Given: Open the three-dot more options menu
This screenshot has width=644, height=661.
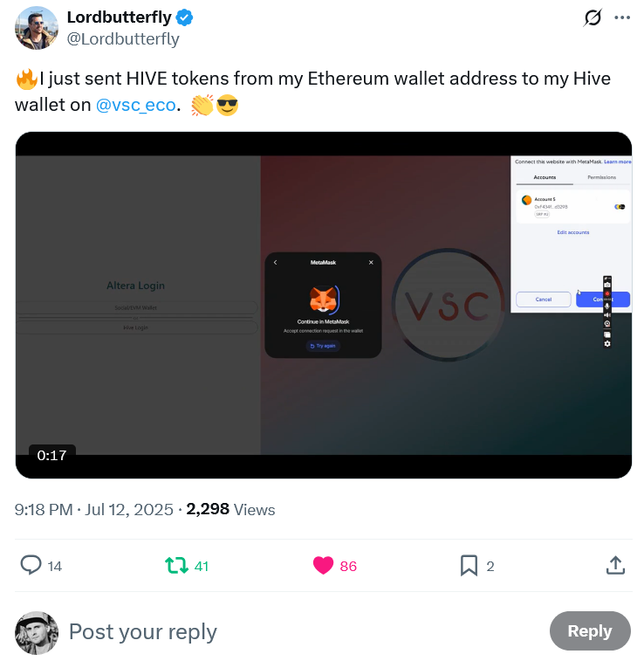Looking at the screenshot, I should 622,17.
